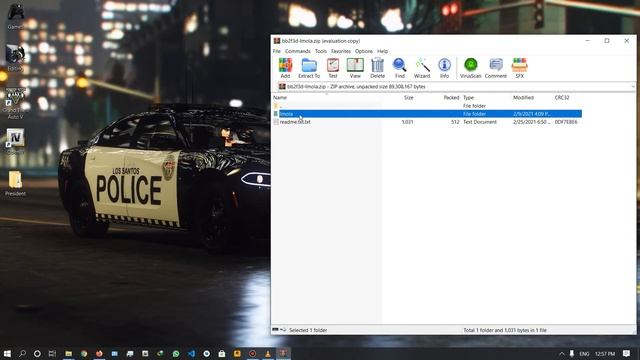Image resolution: width=640 pixels, height=360 pixels.
Task: Open File Explorer from taskbar
Action: click(69, 353)
